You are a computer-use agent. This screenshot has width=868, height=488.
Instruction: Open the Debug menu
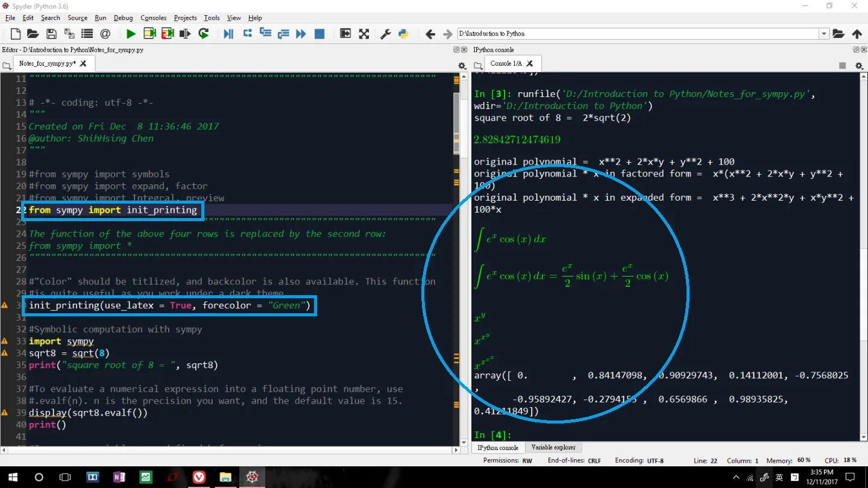[124, 18]
